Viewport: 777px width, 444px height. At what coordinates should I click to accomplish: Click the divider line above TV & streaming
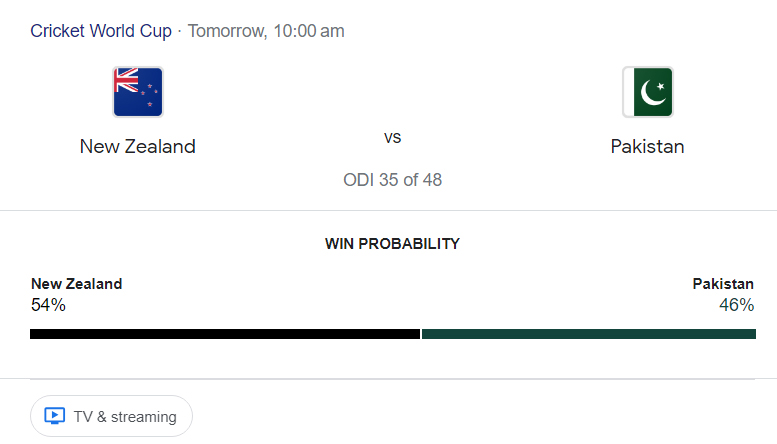pos(392,379)
